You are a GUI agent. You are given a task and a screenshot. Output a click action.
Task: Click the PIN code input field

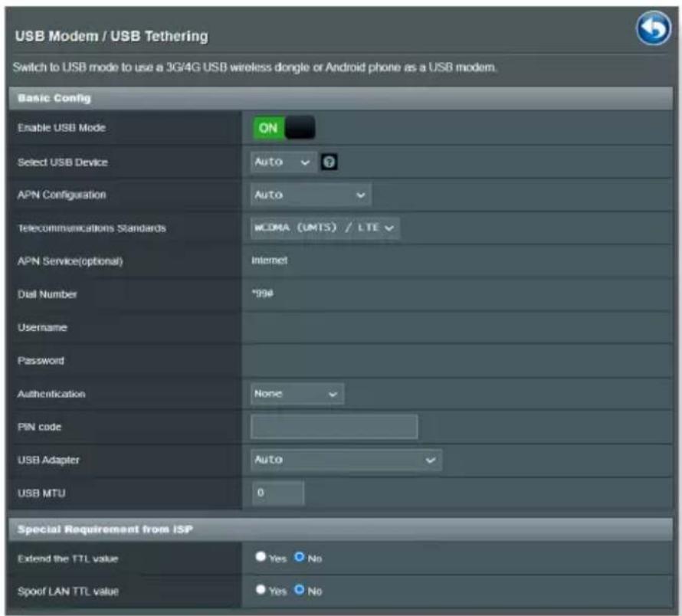[334, 427]
